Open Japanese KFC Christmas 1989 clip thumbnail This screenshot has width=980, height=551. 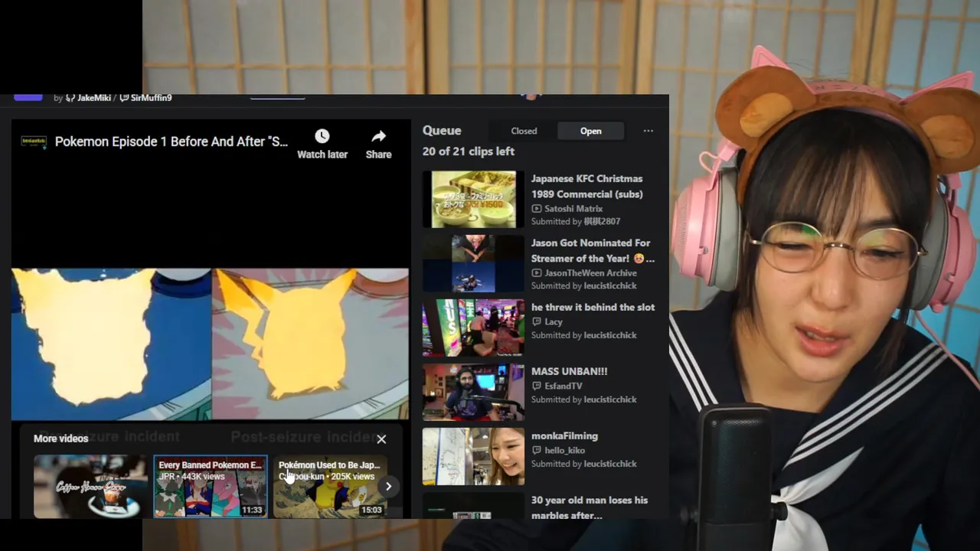point(473,200)
